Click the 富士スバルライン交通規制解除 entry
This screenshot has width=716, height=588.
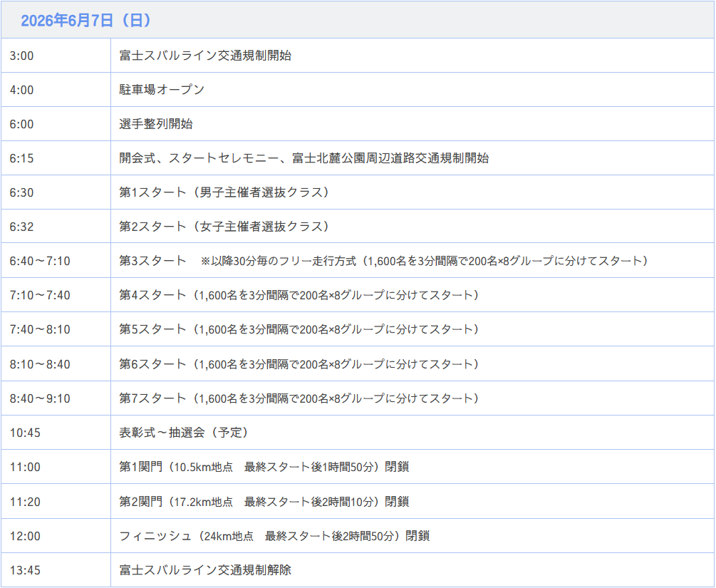(205, 570)
